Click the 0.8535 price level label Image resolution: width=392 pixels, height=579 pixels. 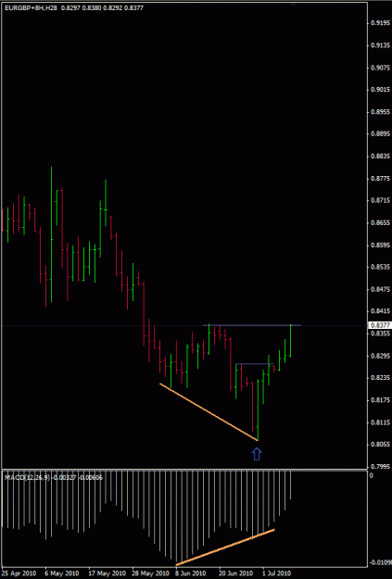380,267
